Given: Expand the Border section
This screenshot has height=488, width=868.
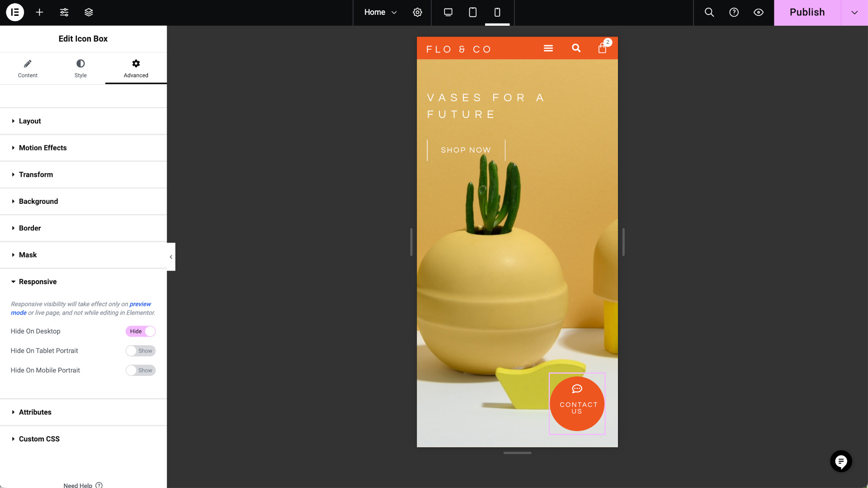Looking at the screenshot, I should [x=83, y=228].
